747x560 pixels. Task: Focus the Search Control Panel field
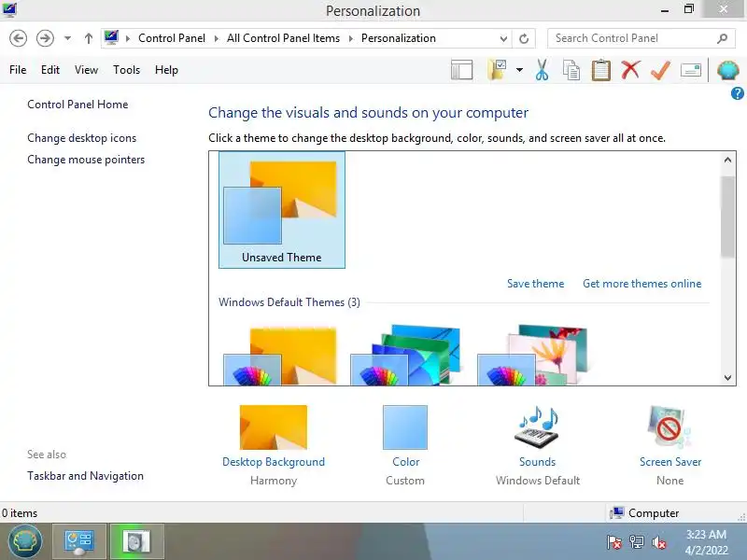click(640, 38)
